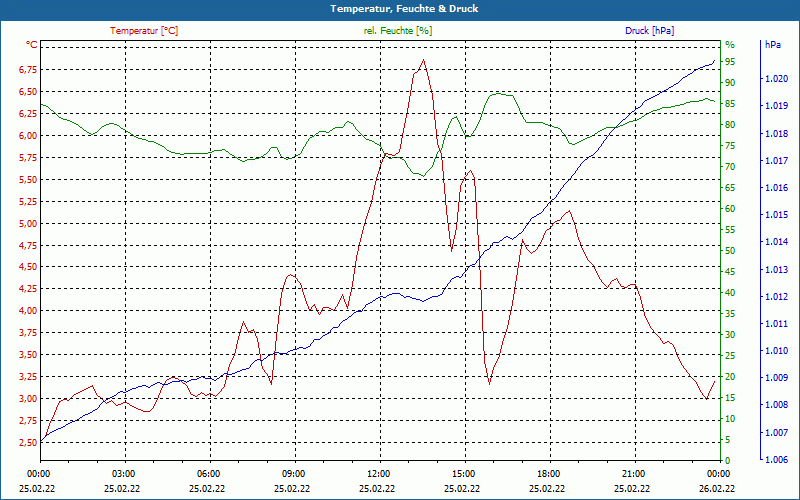
Task: Click the 3,00 temperature axis value
Action: [28, 398]
